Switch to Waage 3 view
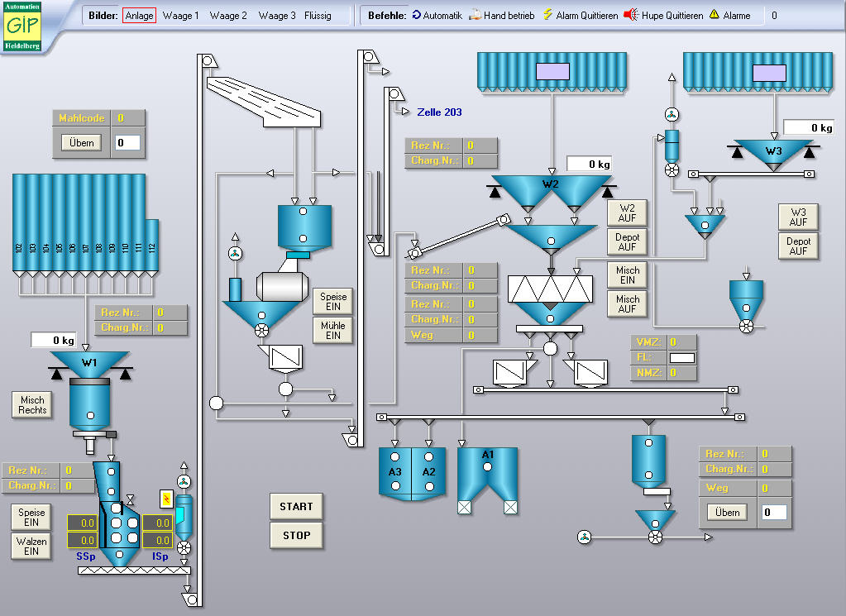Viewport: 846px width, 616px height. pos(277,16)
